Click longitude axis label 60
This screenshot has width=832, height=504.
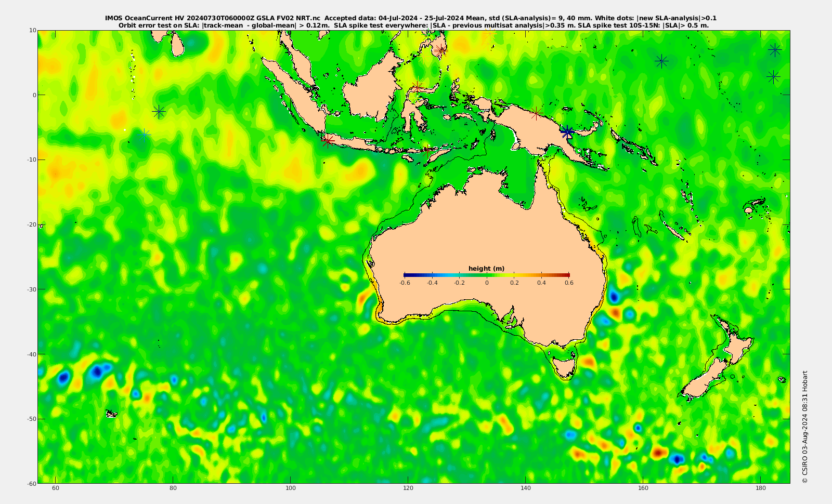click(56, 488)
